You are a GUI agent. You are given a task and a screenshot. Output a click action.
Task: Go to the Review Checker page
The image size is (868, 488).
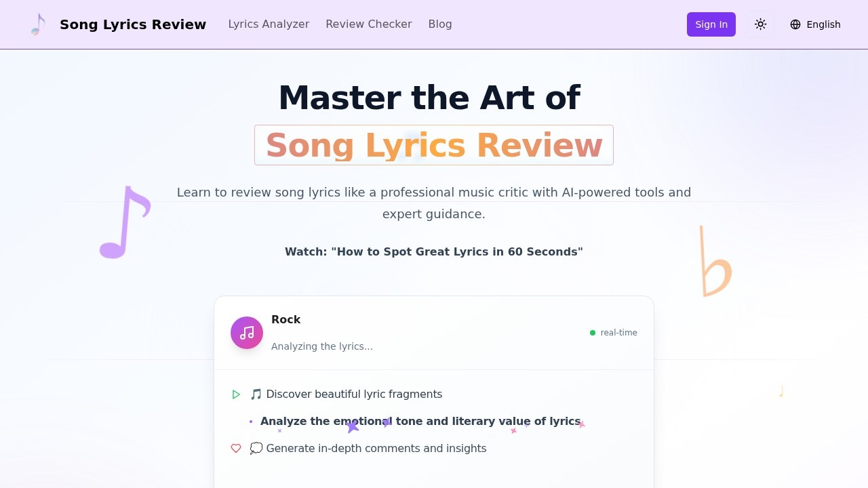(x=369, y=24)
